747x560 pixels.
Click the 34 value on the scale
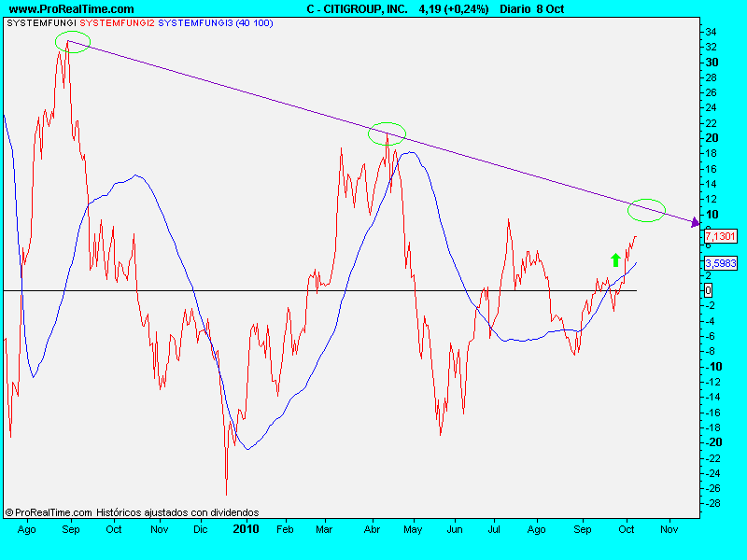pyautogui.click(x=711, y=33)
